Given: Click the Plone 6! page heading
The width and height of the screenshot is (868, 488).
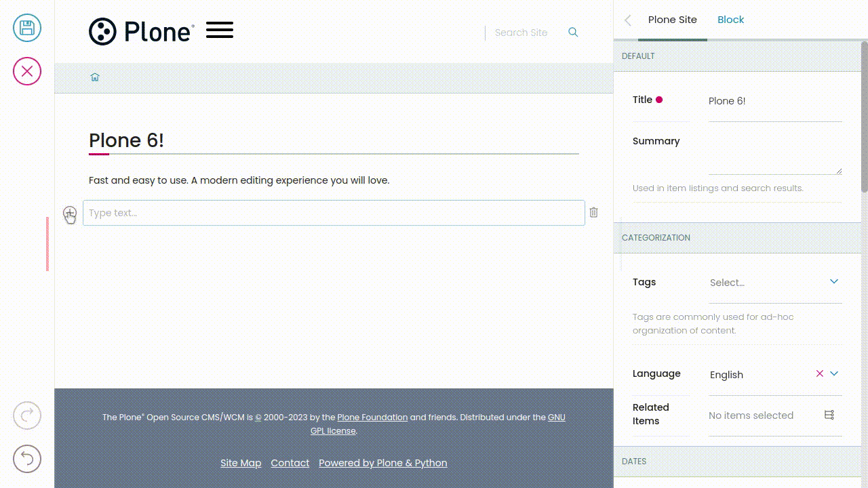Looking at the screenshot, I should click(x=126, y=140).
